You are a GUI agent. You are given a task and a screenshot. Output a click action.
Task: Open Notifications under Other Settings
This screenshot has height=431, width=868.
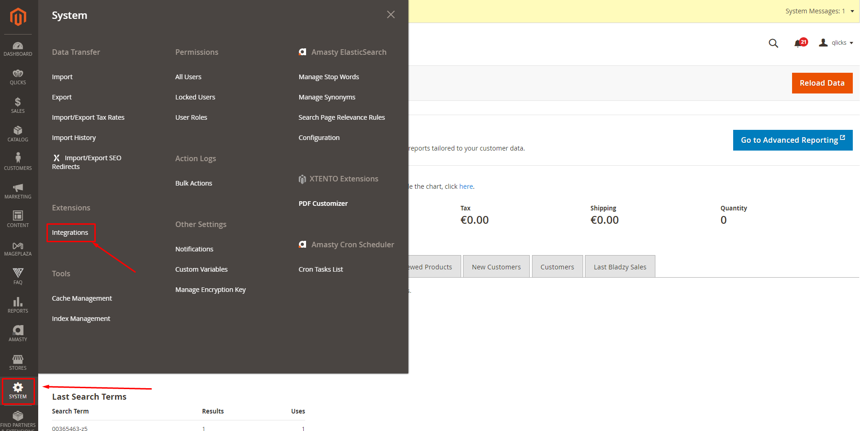[x=194, y=249]
